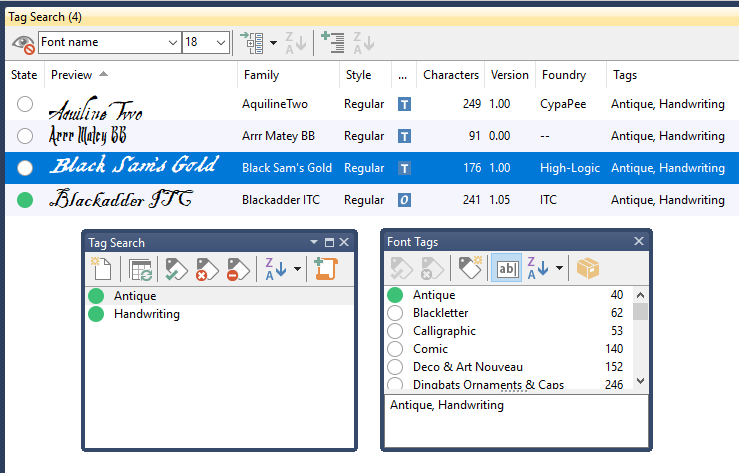The height and width of the screenshot is (473, 739).
Task: Toggle the Blackletter tag circle
Action: pyautogui.click(x=396, y=313)
